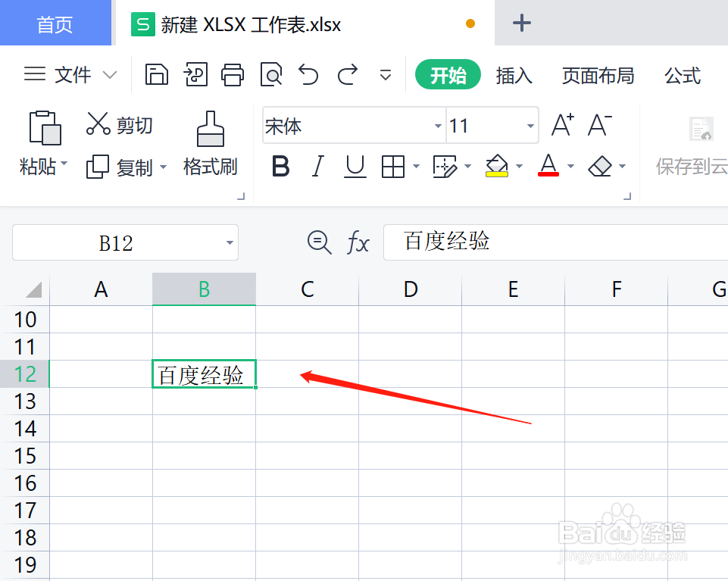
Task: Open the font size 11 dropdown
Action: (530, 126)
